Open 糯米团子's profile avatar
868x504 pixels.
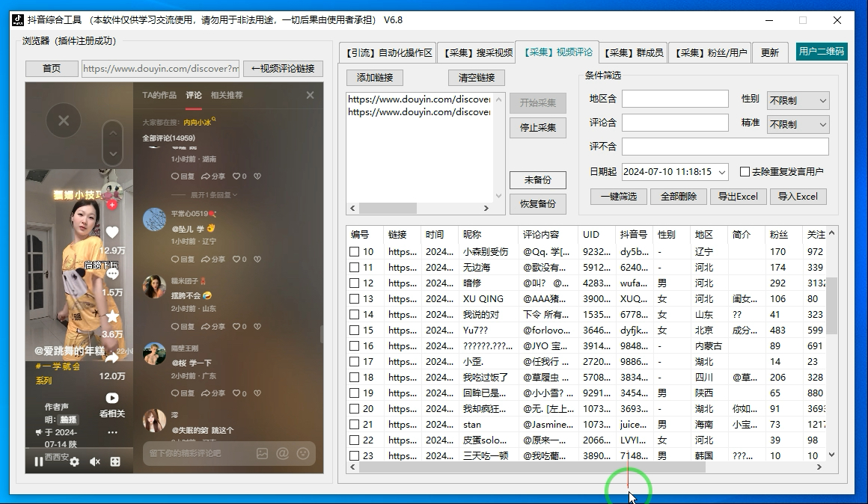click(x=154, y=286)
